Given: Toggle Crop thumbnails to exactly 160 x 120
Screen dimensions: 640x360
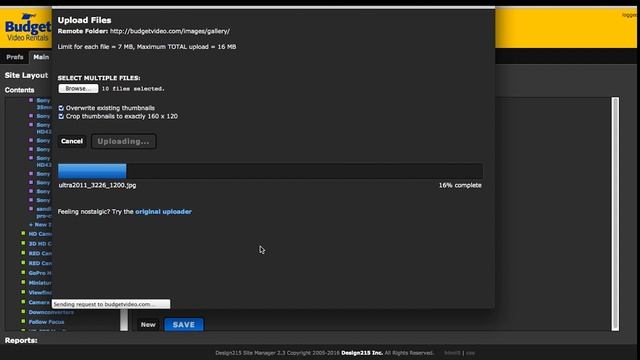Looking at the screenshot, I should tap(61, 116).
